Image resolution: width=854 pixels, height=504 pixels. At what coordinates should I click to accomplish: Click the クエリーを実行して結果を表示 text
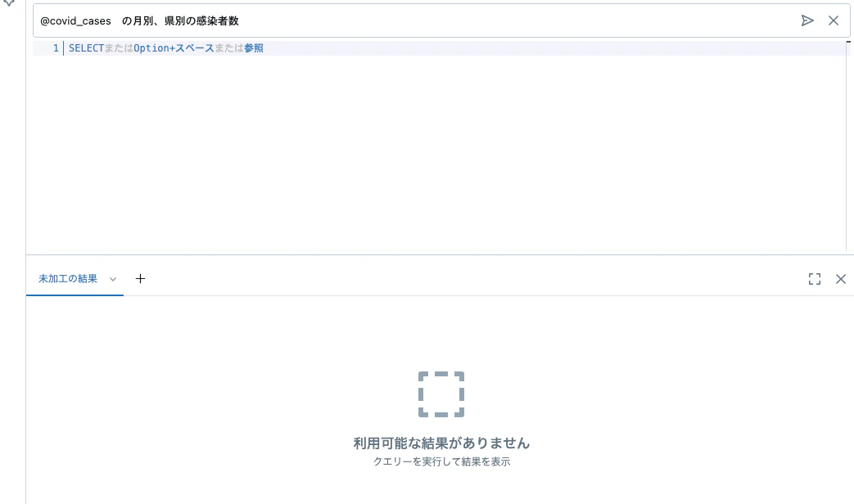point(441,461)
